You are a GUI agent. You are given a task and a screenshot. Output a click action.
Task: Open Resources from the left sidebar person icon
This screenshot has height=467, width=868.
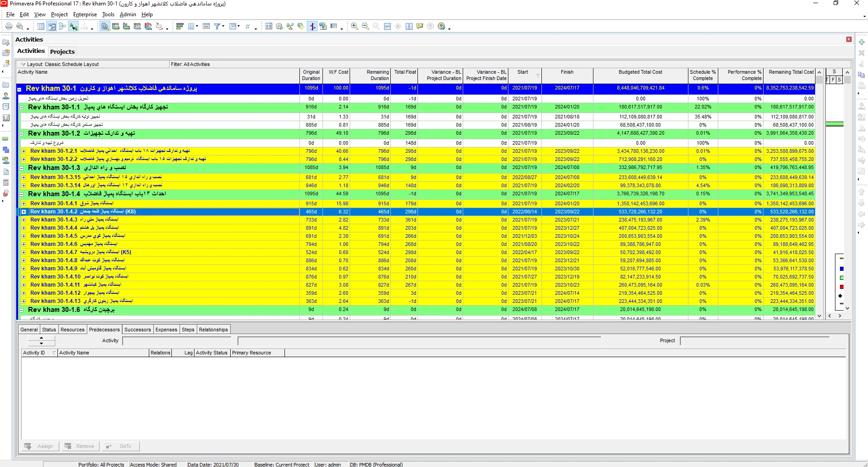coord(6,96)
